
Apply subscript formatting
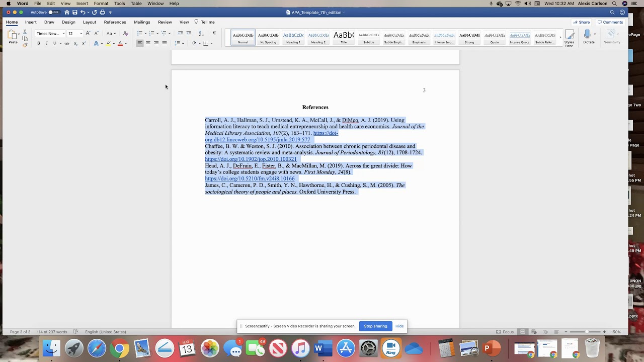[75, 43]
